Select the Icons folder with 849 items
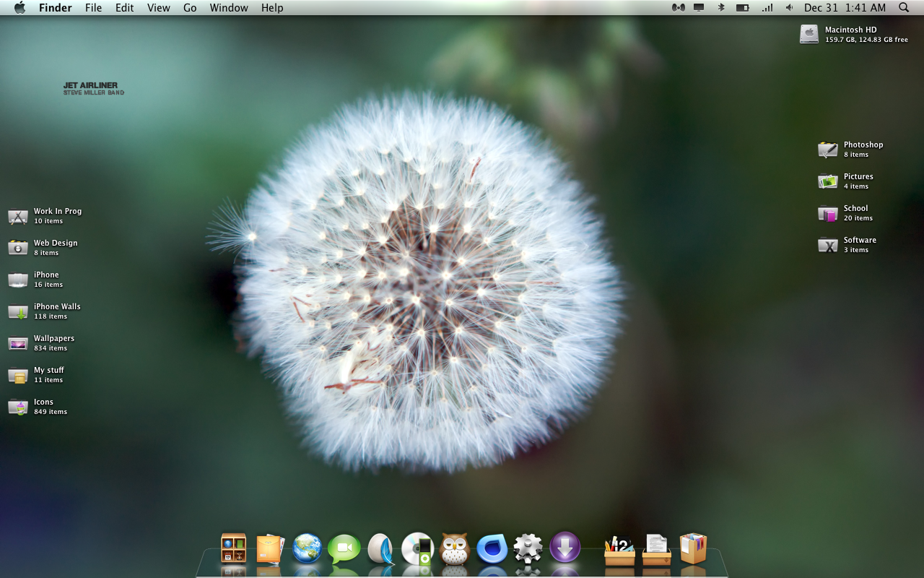Image resolution: width=924 pixels, height=578 pixels. [x=18, y=407]
